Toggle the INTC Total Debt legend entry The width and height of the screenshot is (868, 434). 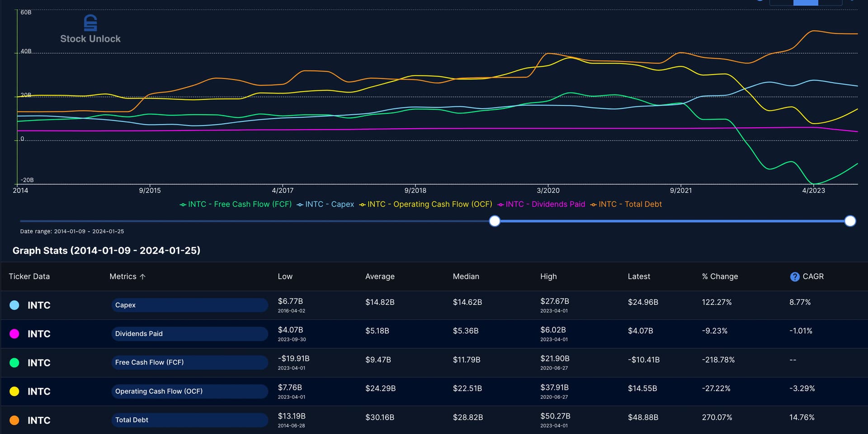pos(626,204)
